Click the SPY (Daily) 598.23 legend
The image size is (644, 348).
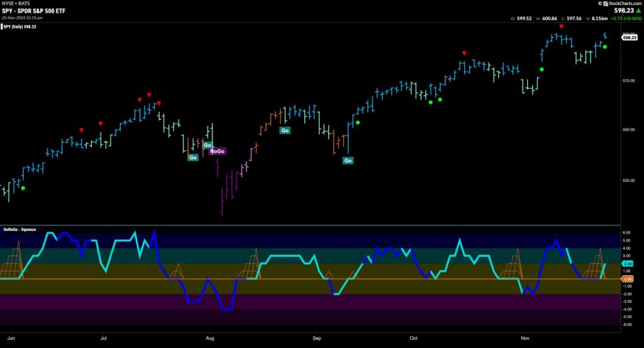click(x=19, y=26)
